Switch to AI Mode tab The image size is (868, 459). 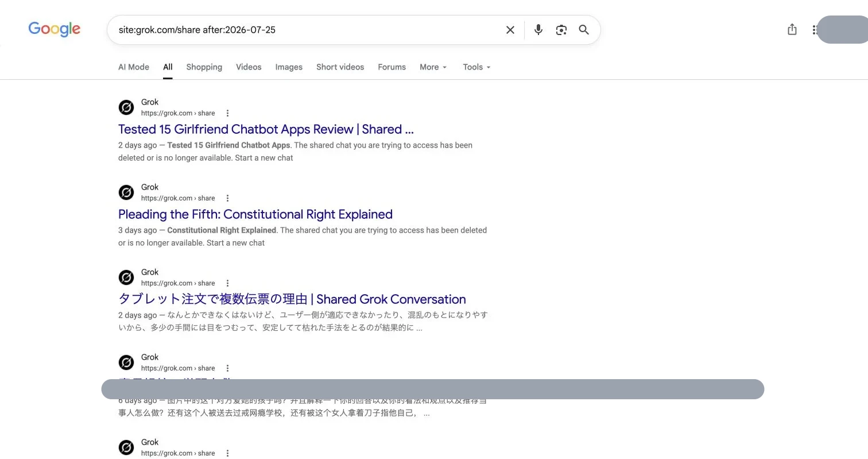pyautogui.click(x=134, y=67)
